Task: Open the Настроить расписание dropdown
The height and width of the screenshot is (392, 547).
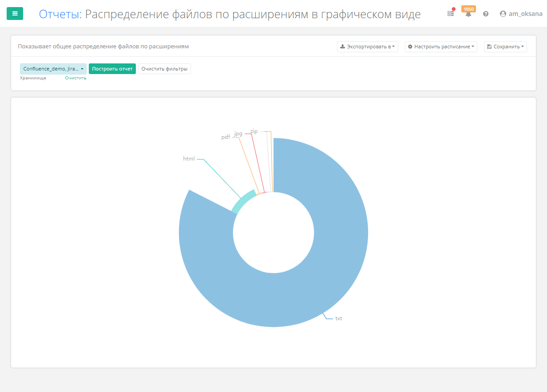Action: 441,47
